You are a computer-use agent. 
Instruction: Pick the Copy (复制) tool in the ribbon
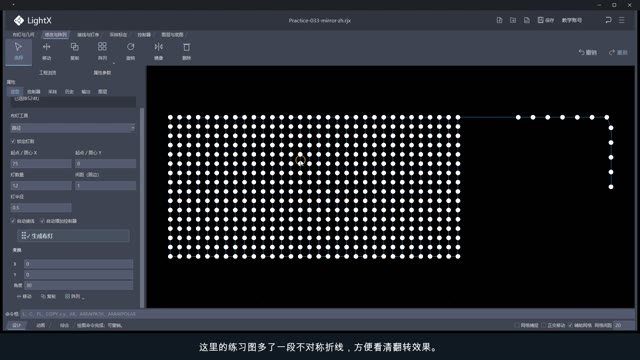(x=74, y=51)
